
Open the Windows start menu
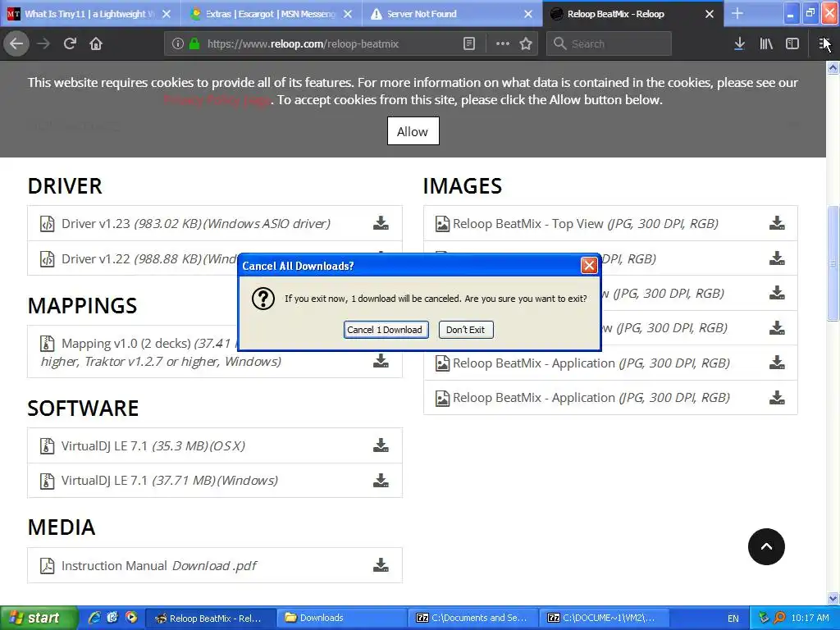click(39, 618)
